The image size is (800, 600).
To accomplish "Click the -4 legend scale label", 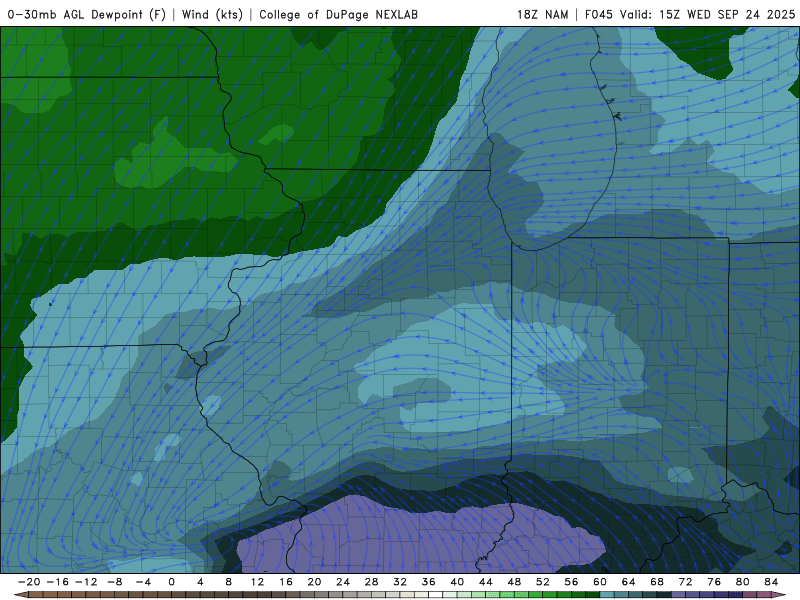I will pyautogui.click(x=143, y=582).
